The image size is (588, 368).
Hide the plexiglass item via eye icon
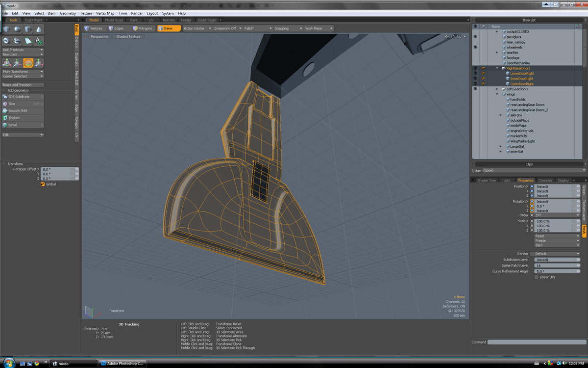coord(475,37)
